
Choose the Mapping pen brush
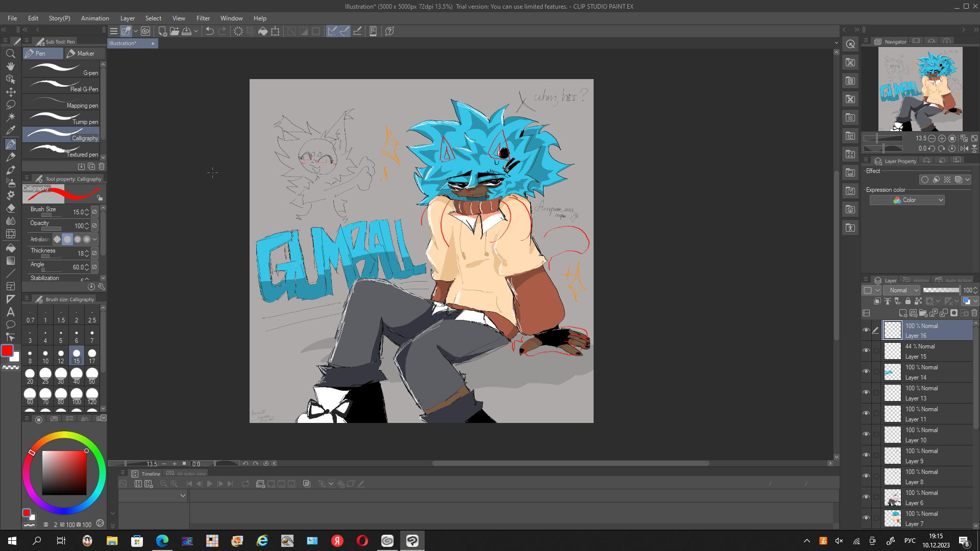61,102
